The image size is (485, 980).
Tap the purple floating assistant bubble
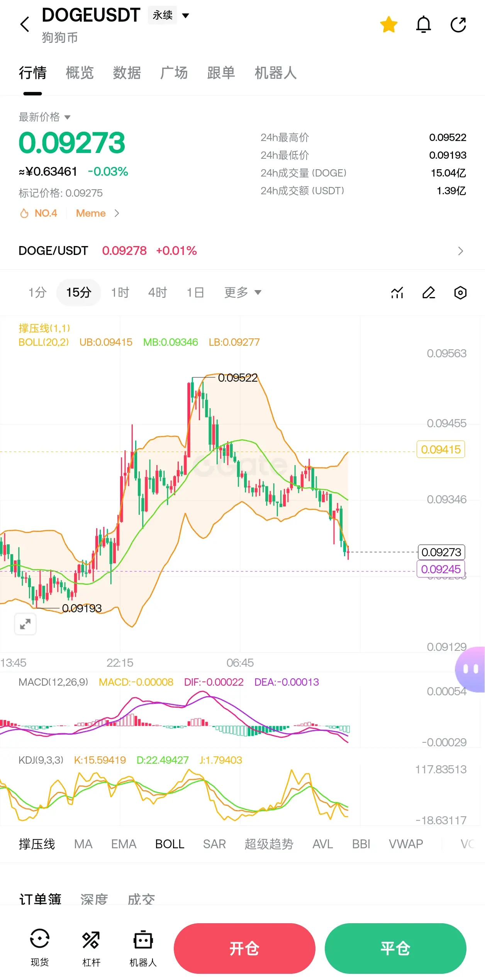click(x=470, y=669)
